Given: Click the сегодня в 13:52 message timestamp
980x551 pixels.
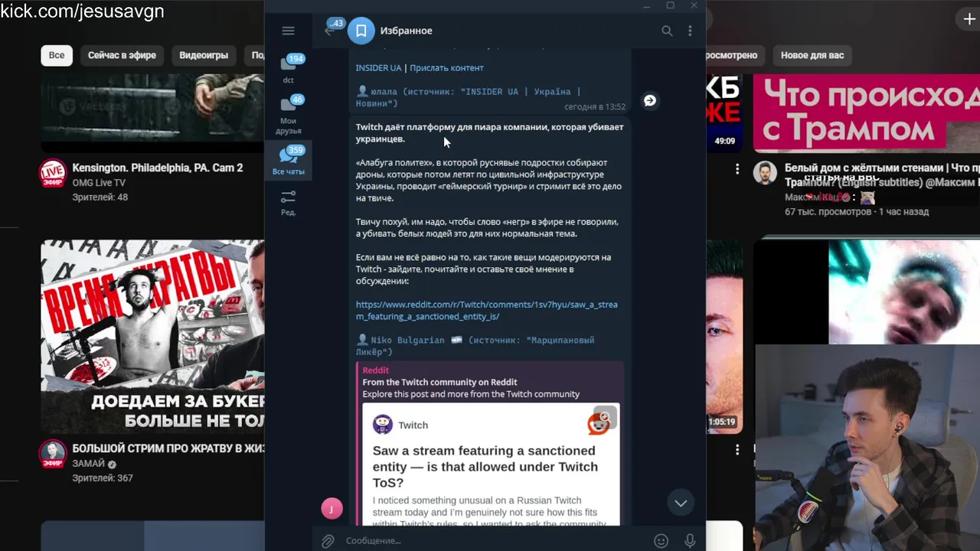Looking at the screenshot, I should 595,106.
